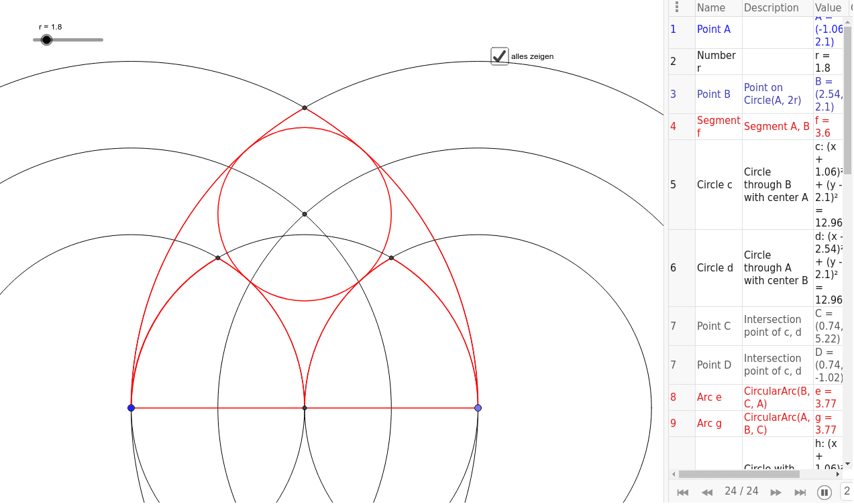Click the midpoint on the red segment
Image resolution: width=854 pixels, height=504 pixels.
305,408
